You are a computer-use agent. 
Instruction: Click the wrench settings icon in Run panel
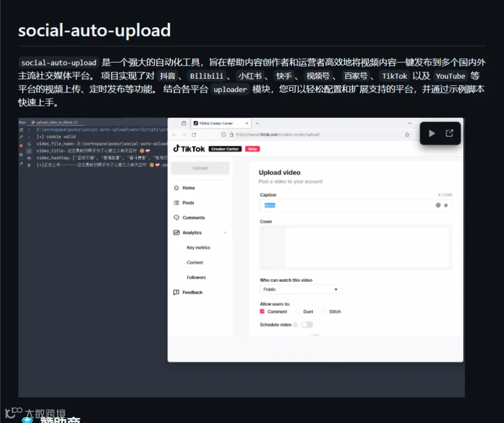(21, 137)
